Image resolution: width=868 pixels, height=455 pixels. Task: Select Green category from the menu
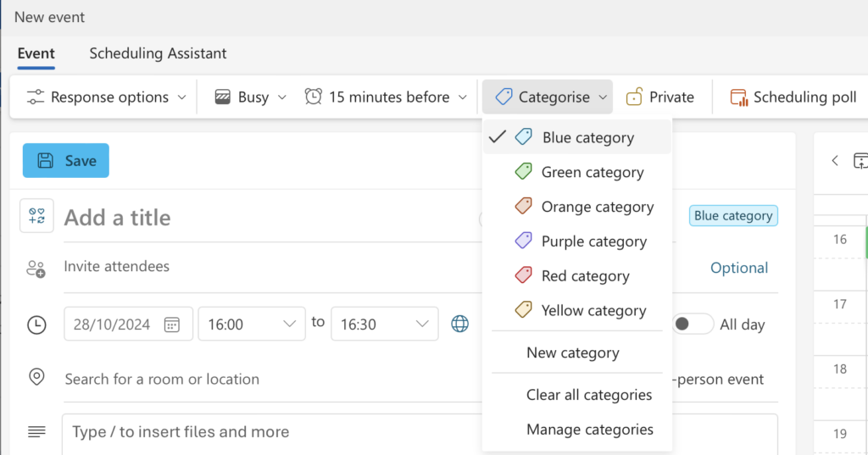(x=576, y=172)
